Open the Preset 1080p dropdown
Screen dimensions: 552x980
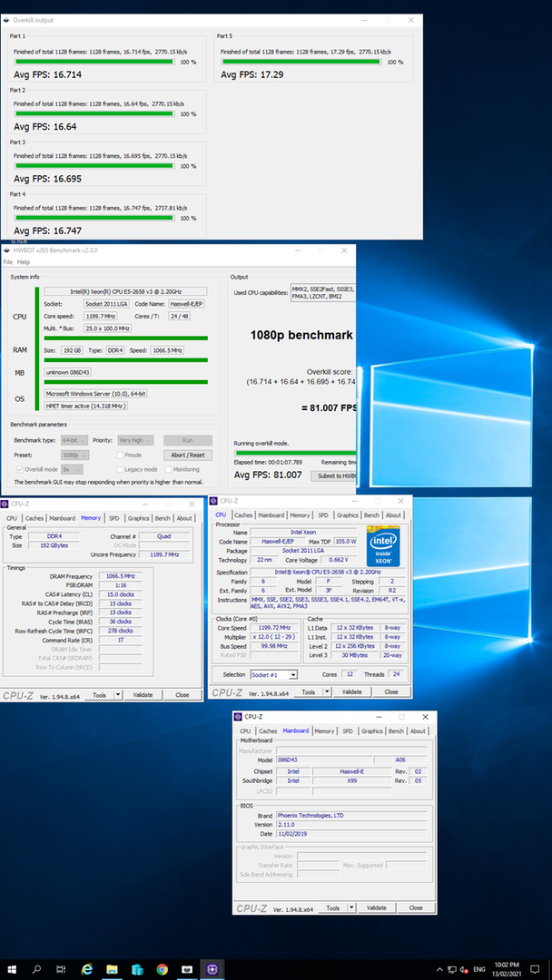pos(74,455)
